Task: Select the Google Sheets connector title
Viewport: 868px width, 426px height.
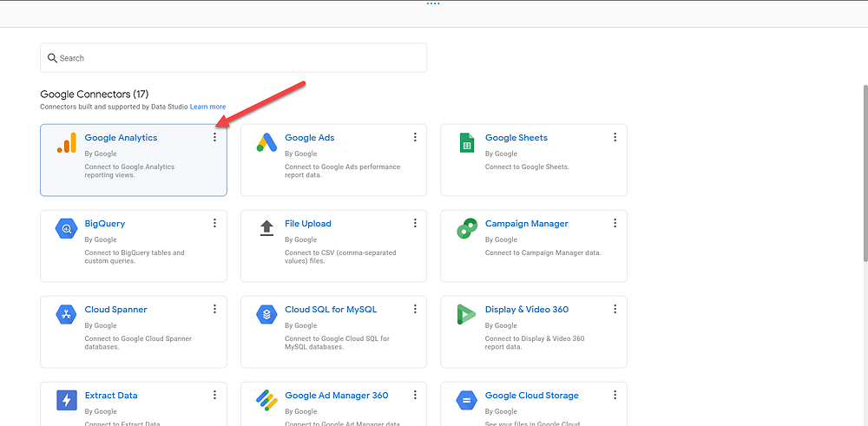Action: (x=516, y=138)
